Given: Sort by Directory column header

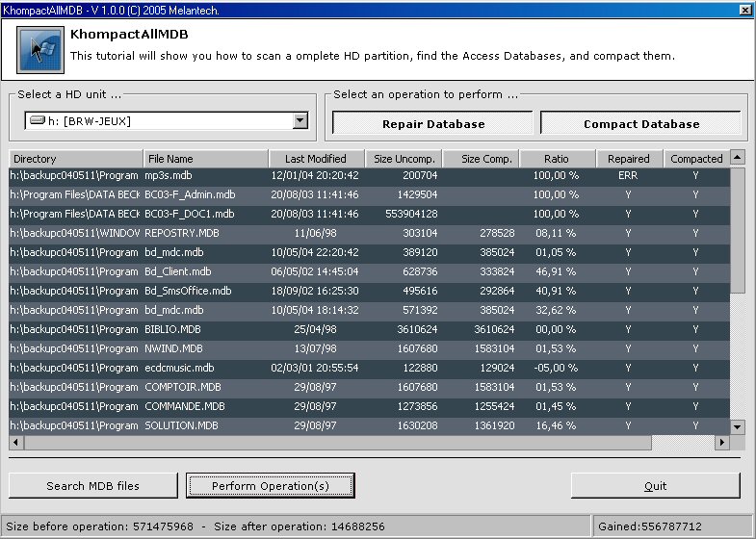Looking at the screenshot, I should pos(76,159).
